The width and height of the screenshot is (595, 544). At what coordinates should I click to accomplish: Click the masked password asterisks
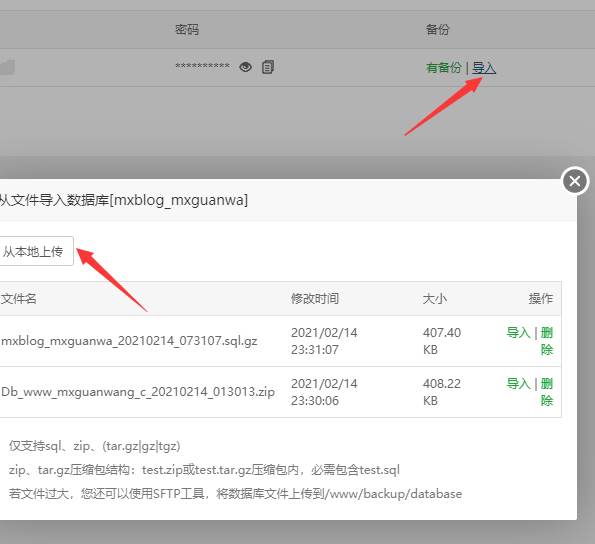coord(202,66)
